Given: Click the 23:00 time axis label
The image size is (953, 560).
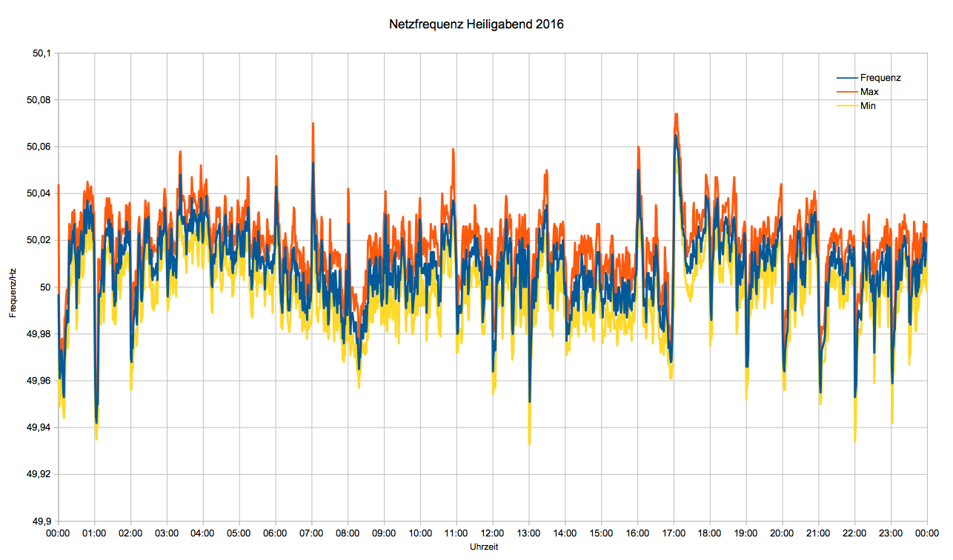Looking at the screenshot, I should click(891, 533).
